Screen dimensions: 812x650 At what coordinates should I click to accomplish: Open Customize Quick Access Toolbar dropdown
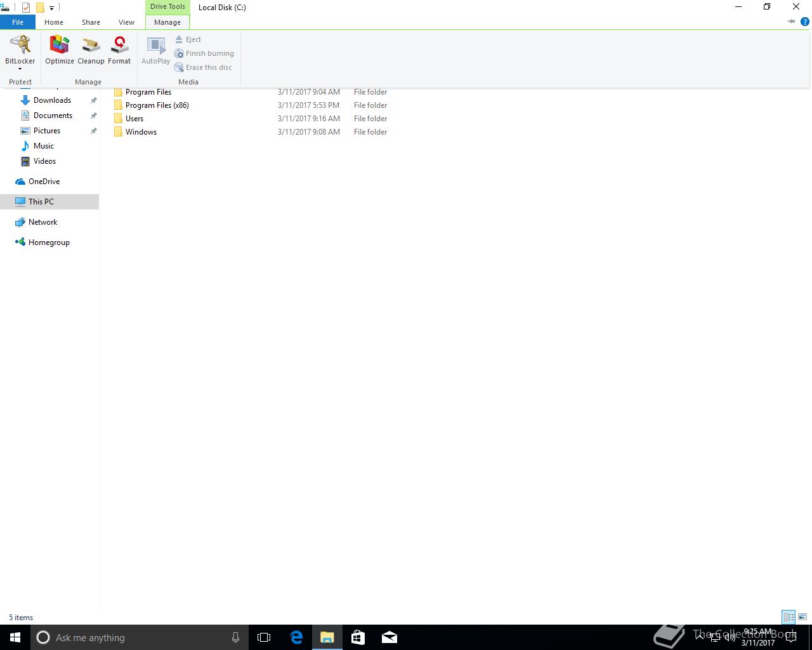click(51, 8)
